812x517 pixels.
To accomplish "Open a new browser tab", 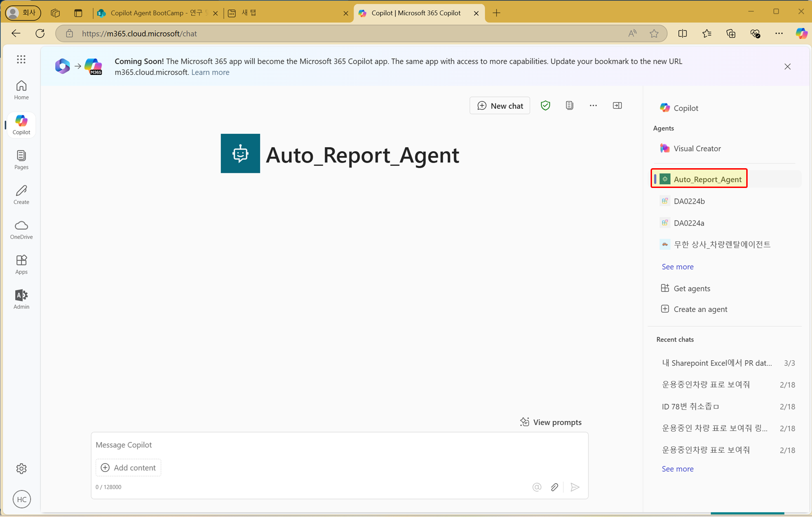I will [496, 13].
